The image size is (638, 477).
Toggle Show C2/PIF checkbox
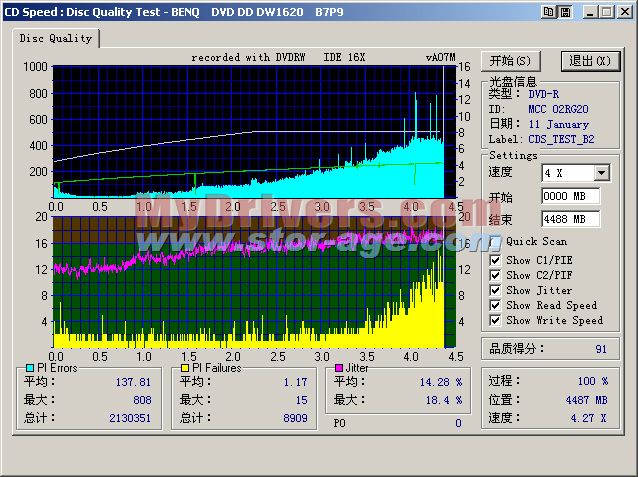coord(496,276)
